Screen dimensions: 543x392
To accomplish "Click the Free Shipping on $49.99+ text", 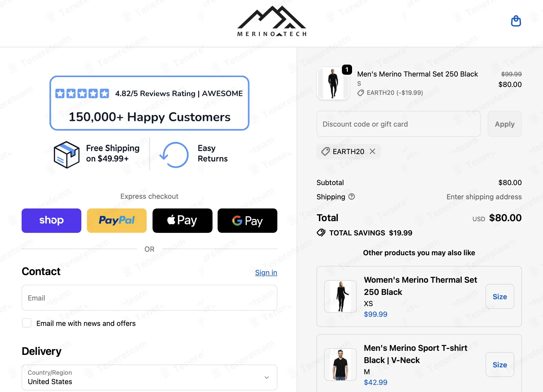I will pyautogui.click(x=113, y=153).
